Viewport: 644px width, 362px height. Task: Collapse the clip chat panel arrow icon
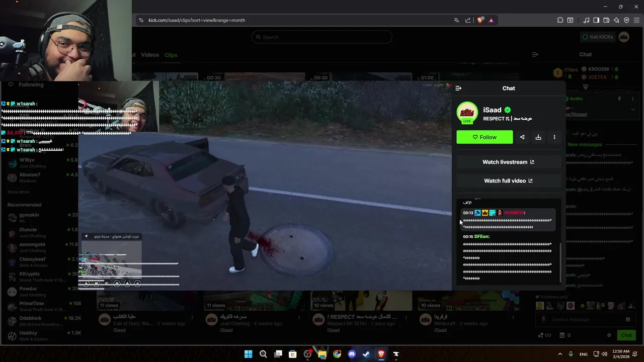coord(458,88)
